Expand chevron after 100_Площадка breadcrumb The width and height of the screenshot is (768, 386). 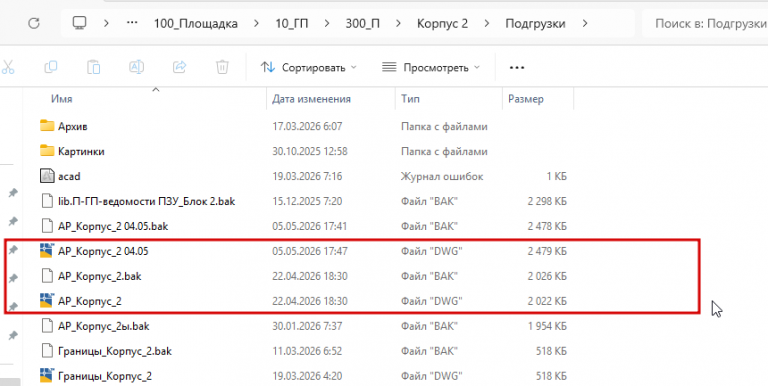tap(257, 23)
